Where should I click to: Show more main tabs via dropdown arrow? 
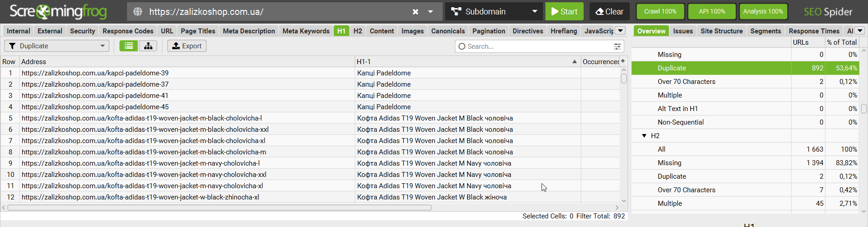620,31
